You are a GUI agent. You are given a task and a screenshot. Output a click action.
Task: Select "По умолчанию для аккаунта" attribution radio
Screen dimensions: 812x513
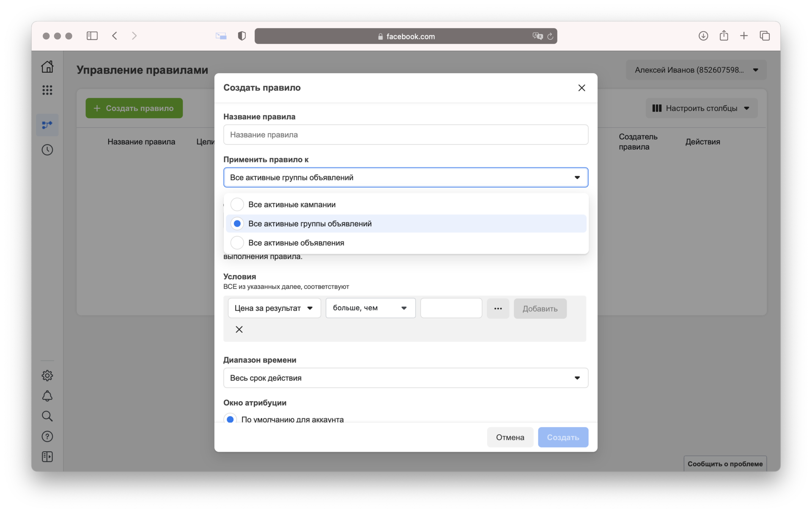coord(230,419)
